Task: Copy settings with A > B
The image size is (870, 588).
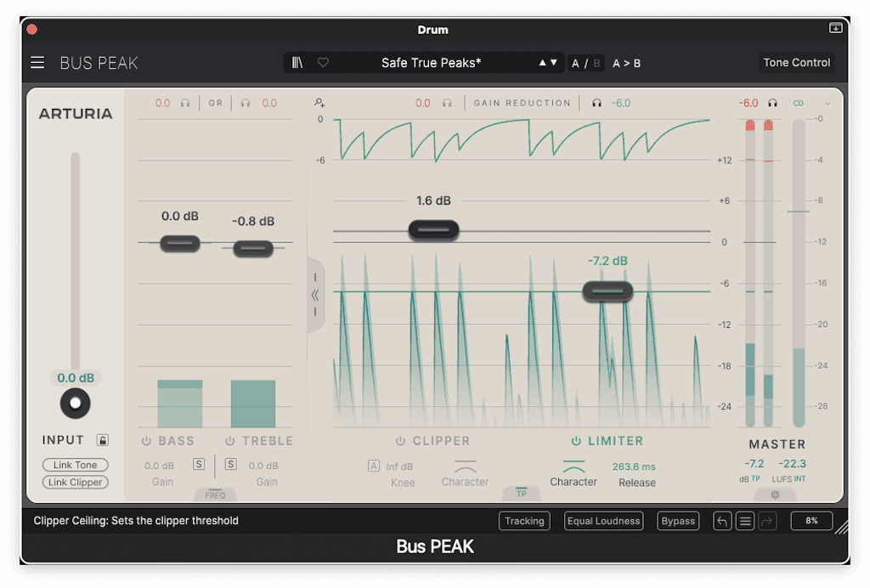Action: click(626, 63)
